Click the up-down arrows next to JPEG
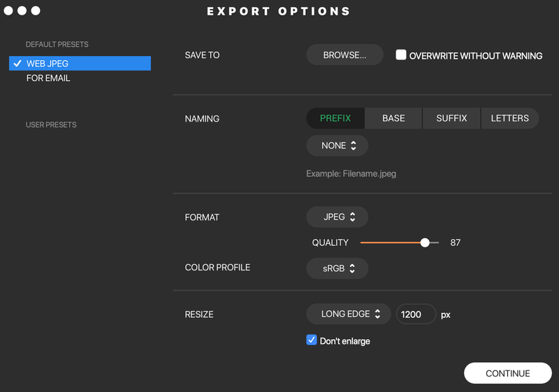 pyautogui.click(x=353, y=217)
